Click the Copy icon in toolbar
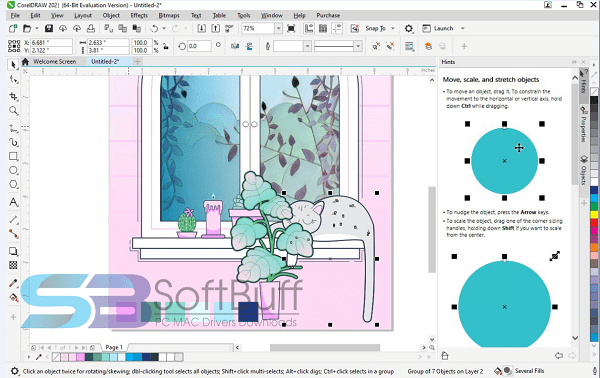600x378 pixels. [x=122, y=28]
